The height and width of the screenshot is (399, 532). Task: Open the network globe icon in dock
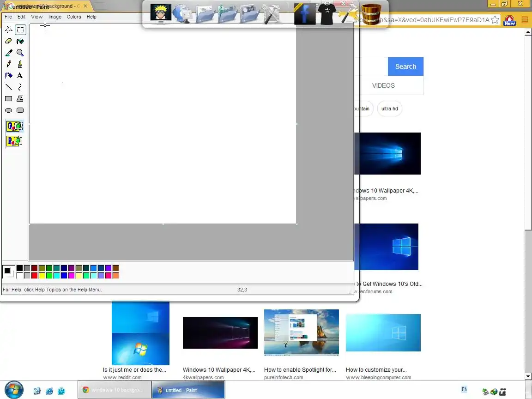pyautogui.click(x=182, y=14)
